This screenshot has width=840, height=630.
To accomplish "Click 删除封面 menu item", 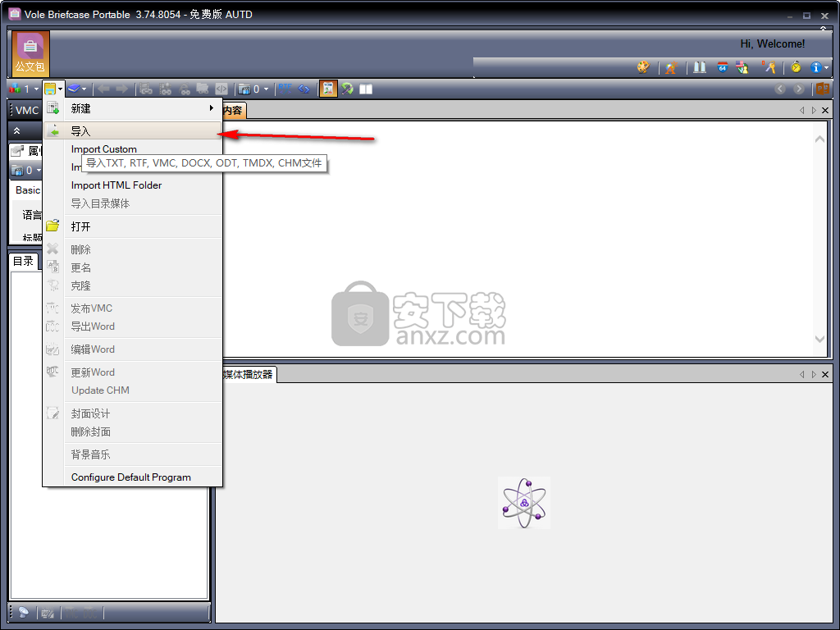I will (x=132, y=431).
